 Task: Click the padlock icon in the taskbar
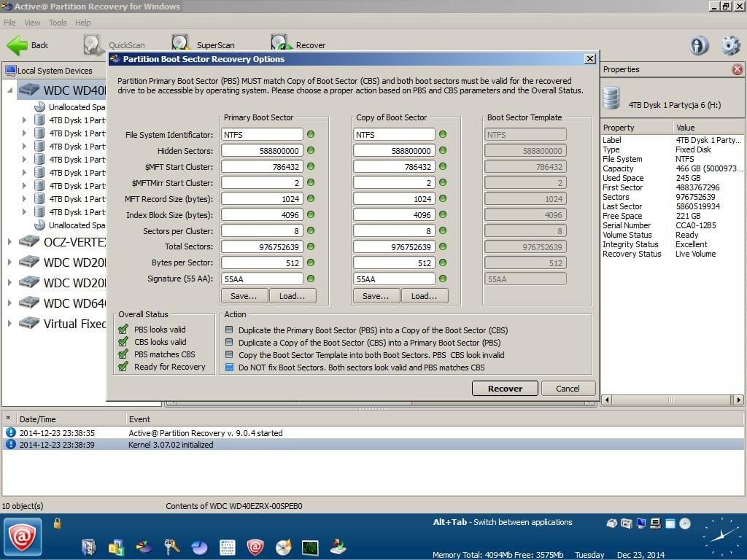point(58,524)
